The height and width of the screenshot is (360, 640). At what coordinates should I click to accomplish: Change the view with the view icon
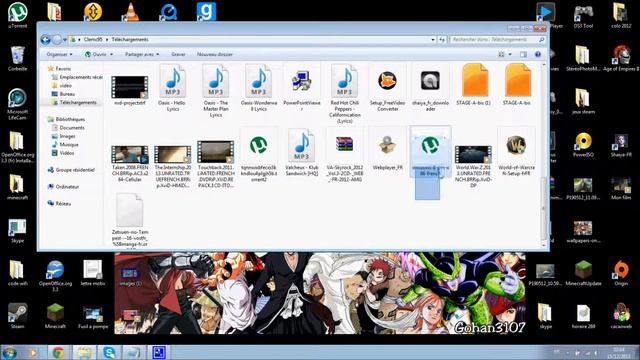(501, 54)
